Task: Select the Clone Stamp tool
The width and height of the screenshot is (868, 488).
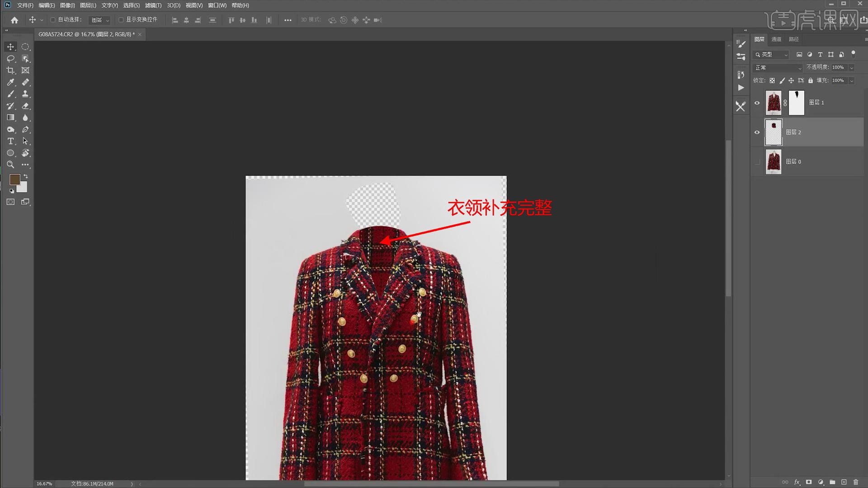Action: [25, 94]
